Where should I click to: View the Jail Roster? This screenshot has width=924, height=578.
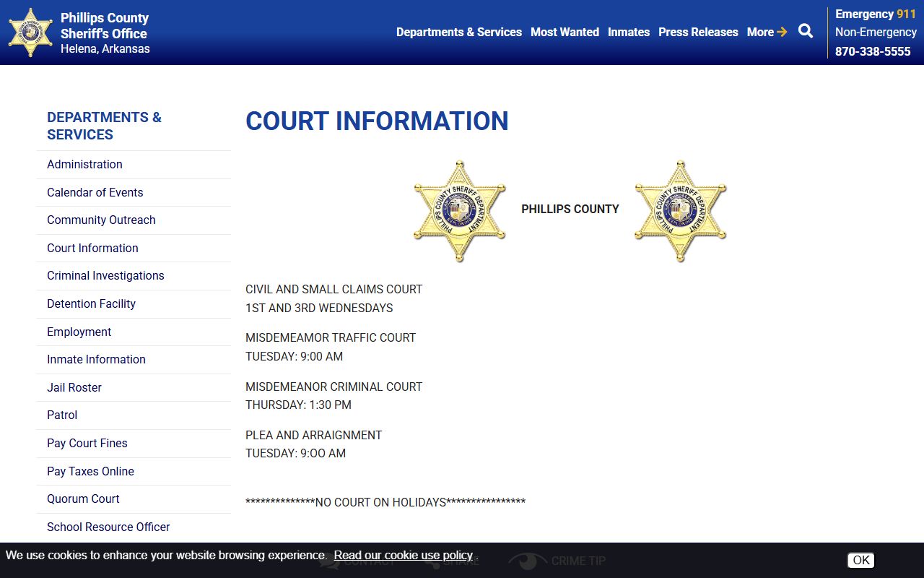point(134,388)
